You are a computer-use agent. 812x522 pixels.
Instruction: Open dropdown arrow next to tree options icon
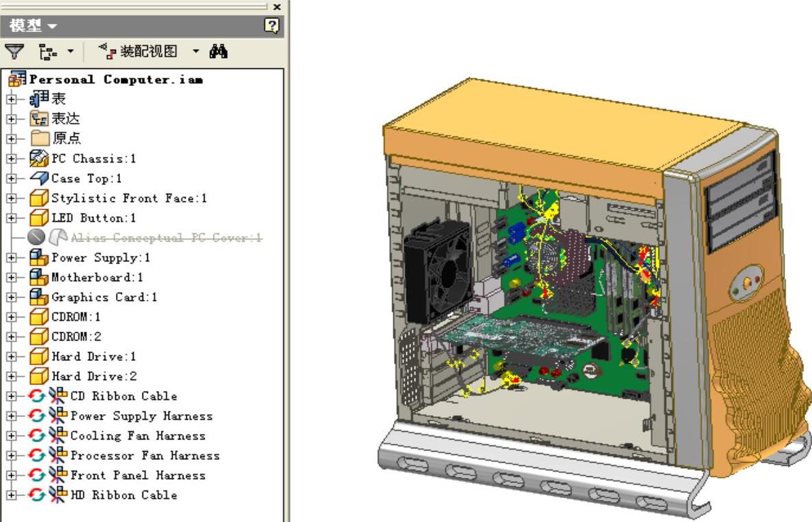70,51
